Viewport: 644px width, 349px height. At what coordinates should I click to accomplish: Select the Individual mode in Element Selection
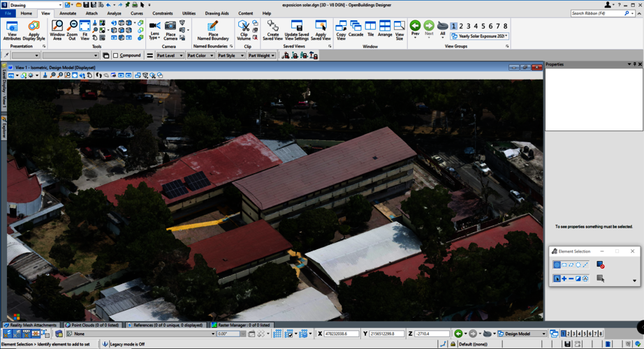(x=557, y=265)
